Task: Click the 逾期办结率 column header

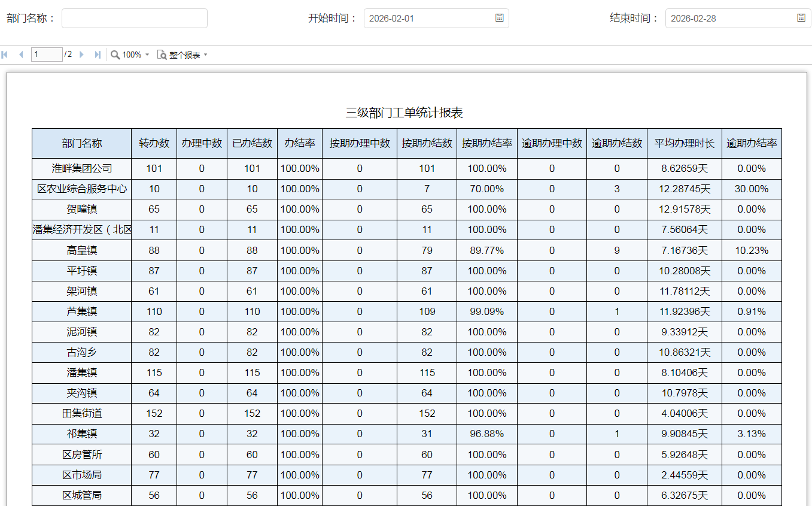Action: coord(752,144)
